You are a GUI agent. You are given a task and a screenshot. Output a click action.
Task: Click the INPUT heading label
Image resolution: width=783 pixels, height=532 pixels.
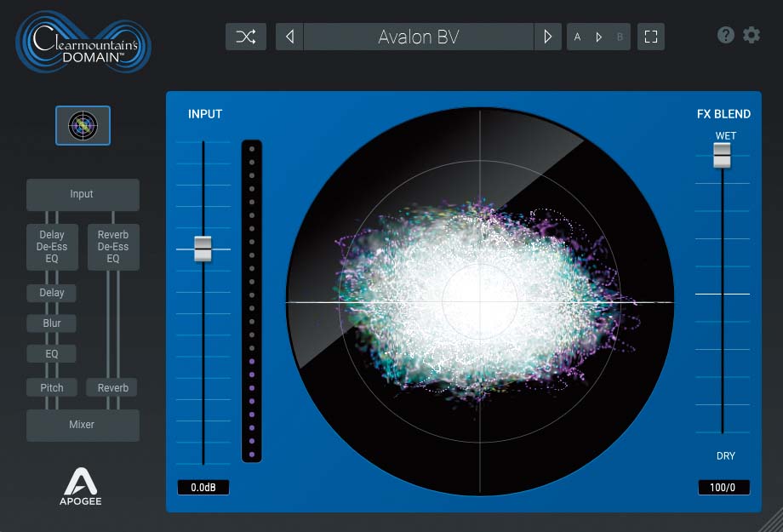tap(205, 114)
